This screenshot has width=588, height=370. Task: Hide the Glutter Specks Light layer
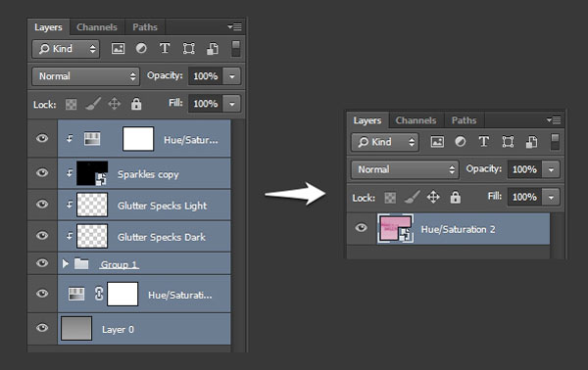tap(42, 205)
